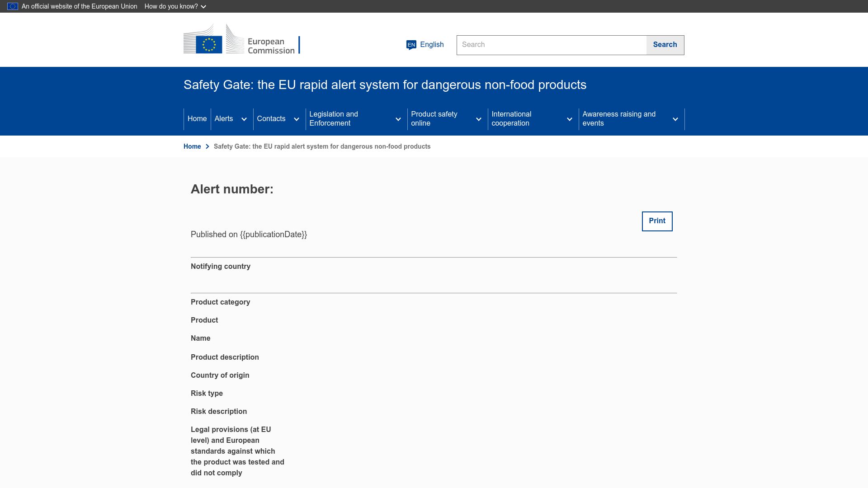Click the 'Country of origin' label
Viewport: 868px width, 488px height.
[220, 375]
